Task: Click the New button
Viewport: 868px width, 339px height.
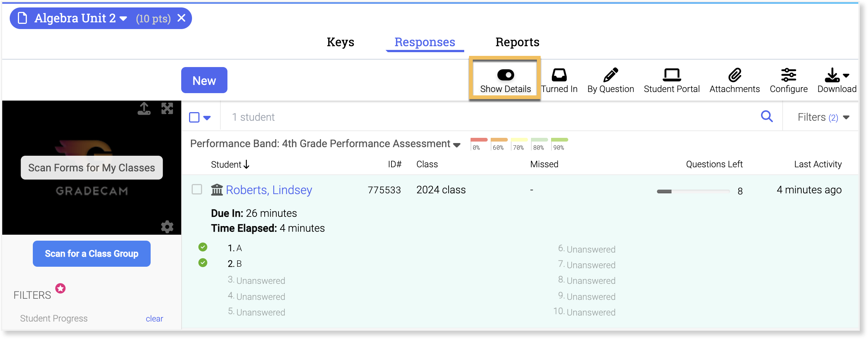Action: [204, 80]
